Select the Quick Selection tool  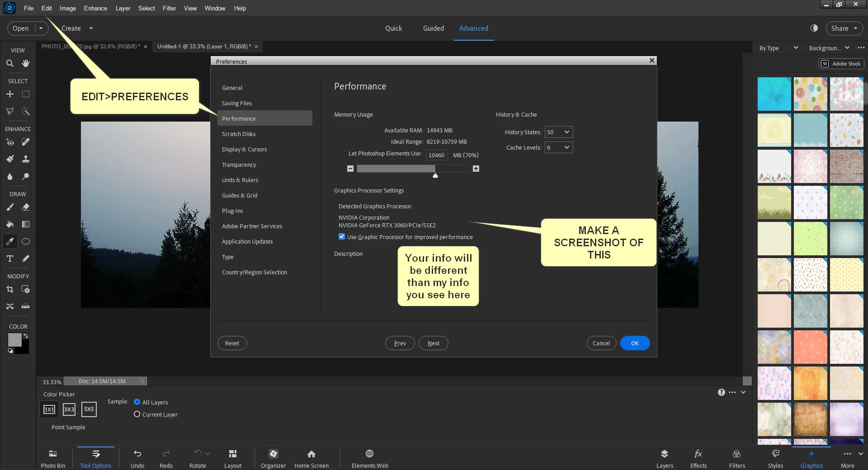pos(26,111)
